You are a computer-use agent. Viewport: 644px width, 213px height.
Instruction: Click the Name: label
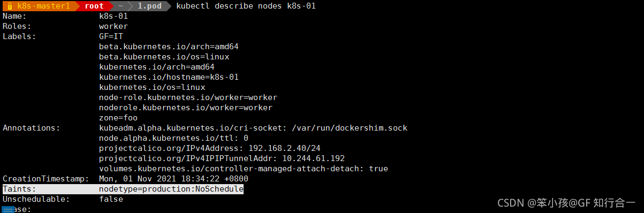[14, 16]
